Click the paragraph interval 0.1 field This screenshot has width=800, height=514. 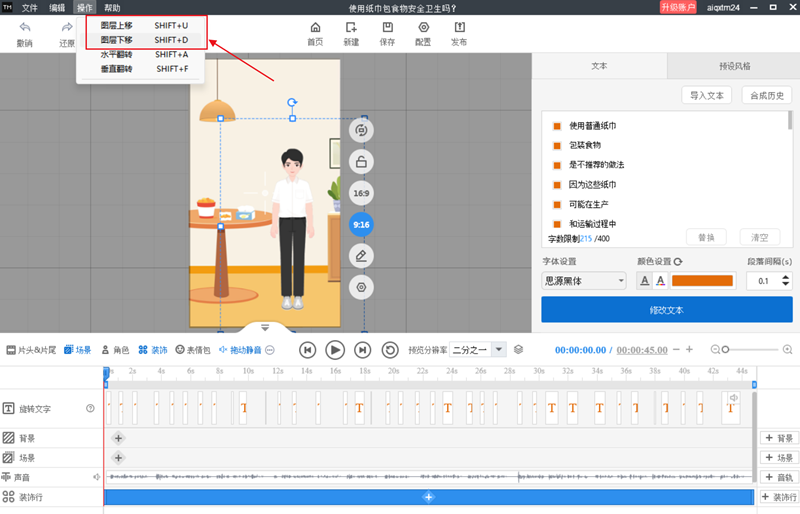(763, 281)
